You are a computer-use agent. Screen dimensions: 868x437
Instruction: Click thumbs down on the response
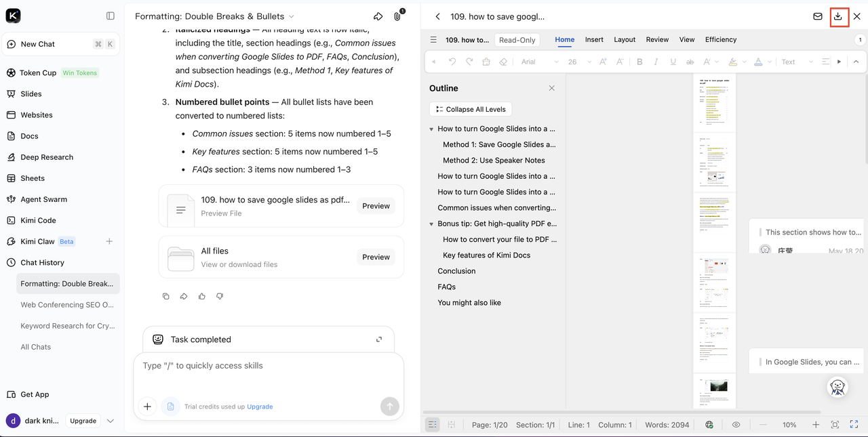click(220, 296)
